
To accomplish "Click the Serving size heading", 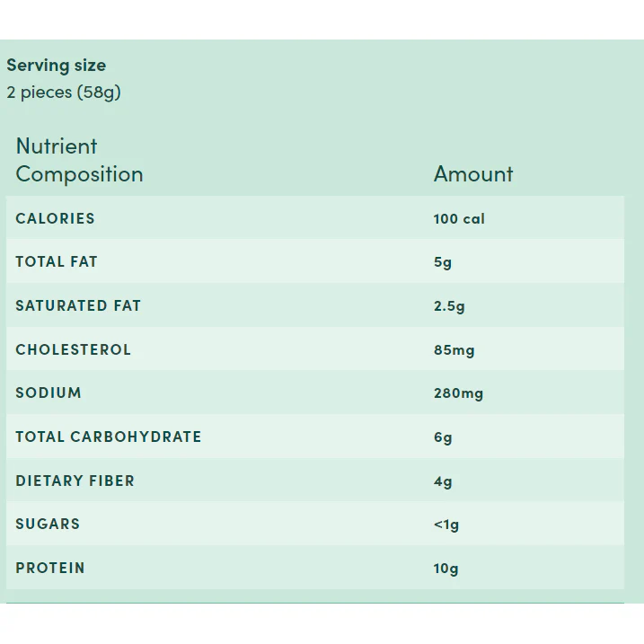I will click(56, 66).
